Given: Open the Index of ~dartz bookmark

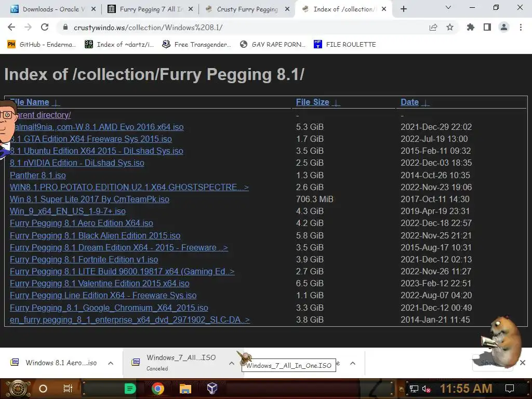Looking at the screenshot, I should (x=119, y=45).
